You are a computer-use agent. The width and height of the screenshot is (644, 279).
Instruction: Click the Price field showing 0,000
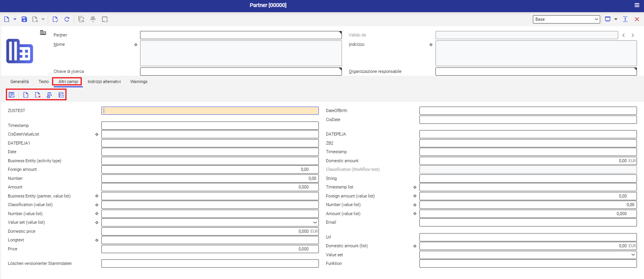[x=210, y=249]
